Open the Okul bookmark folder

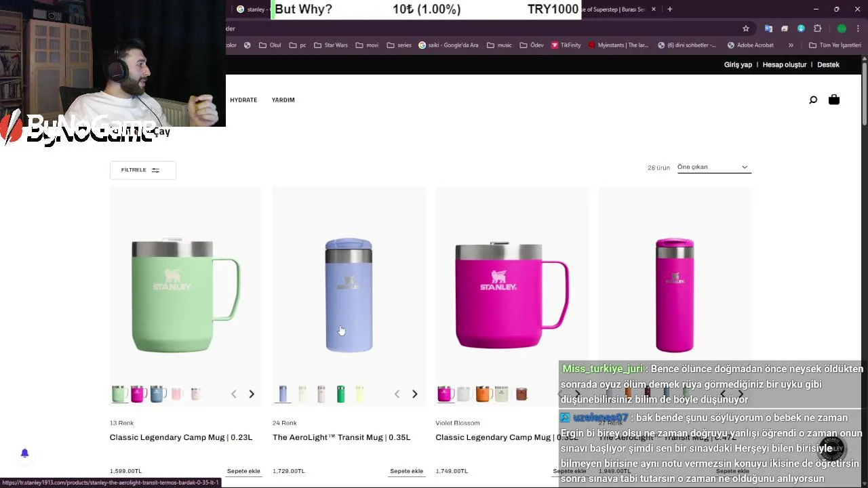[x=270, y=45]
